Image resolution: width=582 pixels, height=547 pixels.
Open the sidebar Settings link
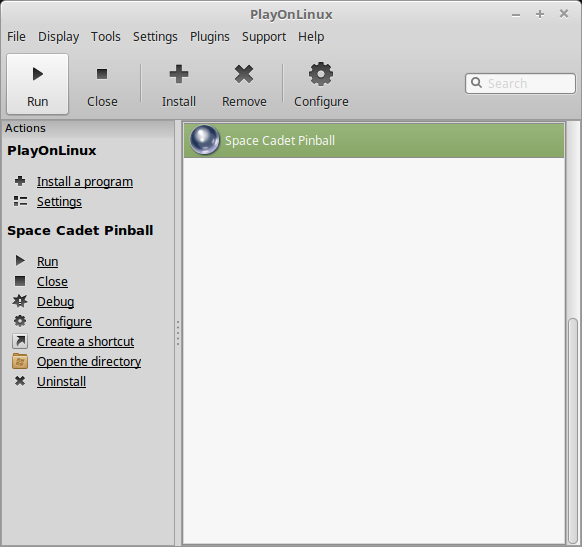click(59, 202)
